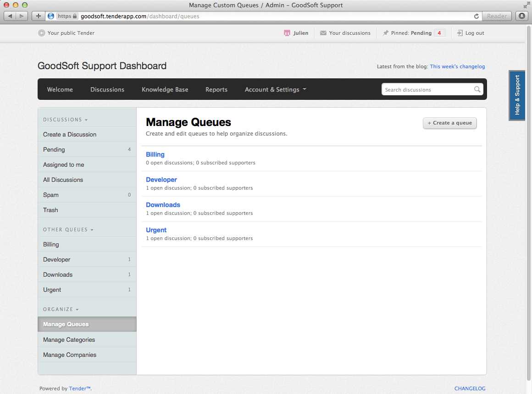This screenshot has width=532, height=394.
Task: Collapse the ORGANIZE sidebar section
Action: click(61, 309)
